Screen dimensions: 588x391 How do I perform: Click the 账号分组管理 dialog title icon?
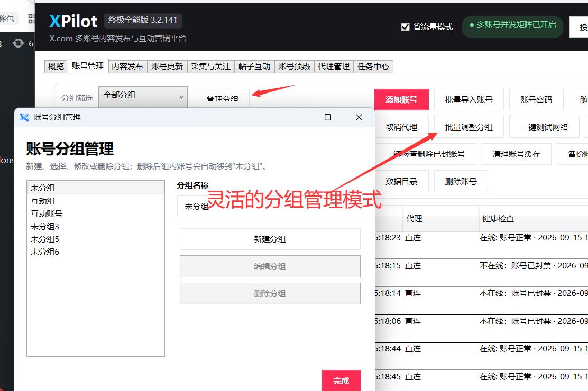(x=24, y=117)
